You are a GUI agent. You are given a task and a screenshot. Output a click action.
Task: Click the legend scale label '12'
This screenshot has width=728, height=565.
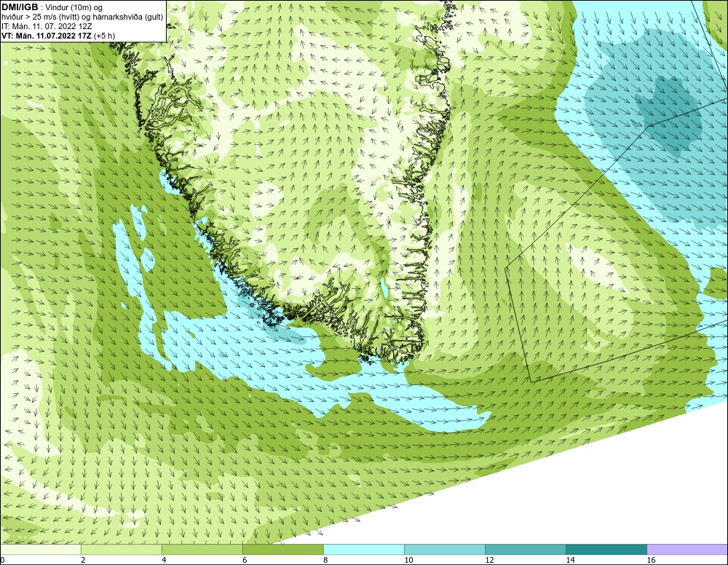coord(489,560)
